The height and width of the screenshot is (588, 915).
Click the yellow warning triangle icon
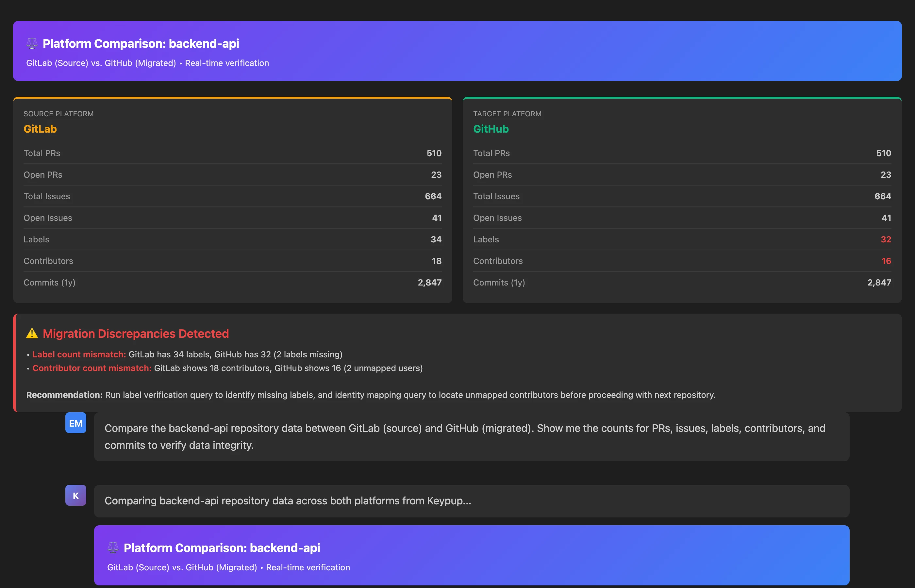tap(32, 334)
